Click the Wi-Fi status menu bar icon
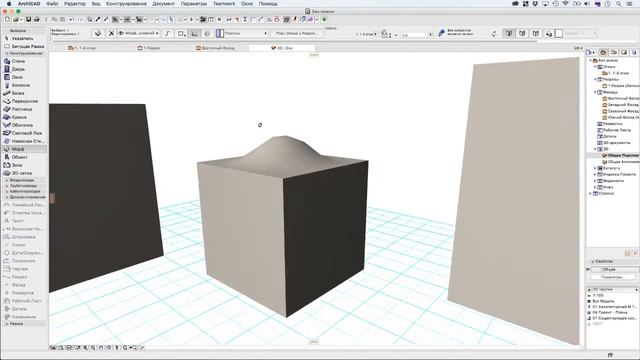The width and height of the screenshot is (640, 360). 566,4
